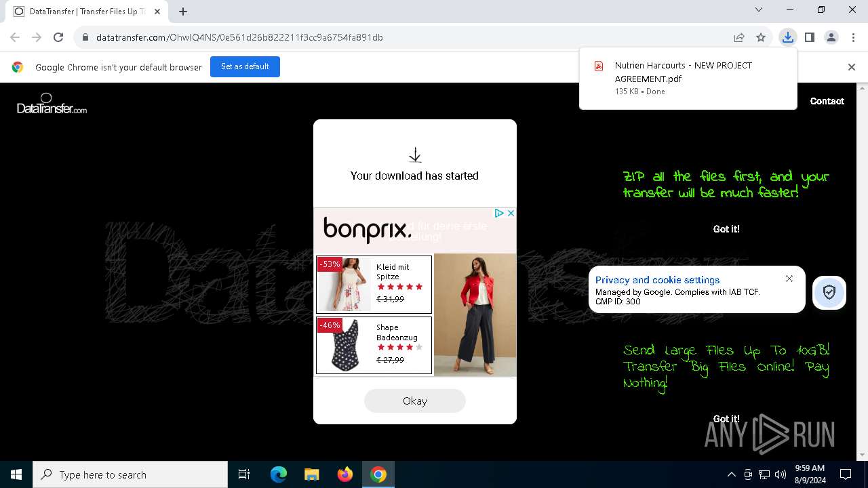Open AdChoices info icon
The width and height of the screenshot is (868, 488).
(x=498, y=213)
